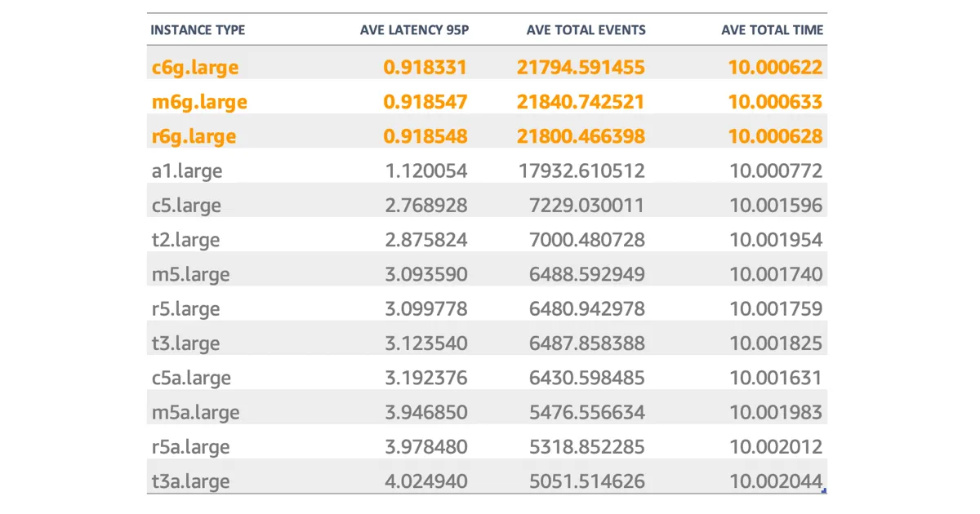Click latency value 0.918331

425,67
